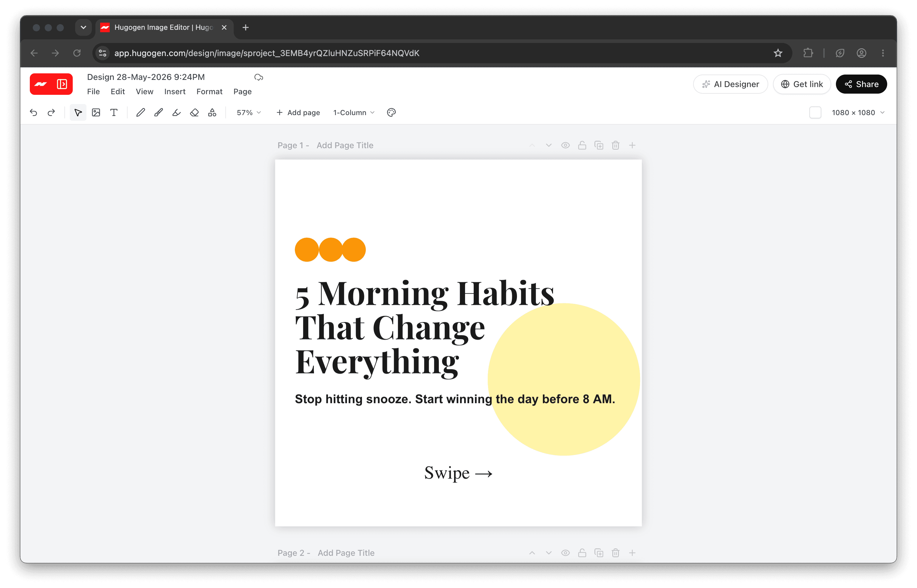The image size is (917, 588).
Task: Select the pointer selection tool
Action: 78,113
